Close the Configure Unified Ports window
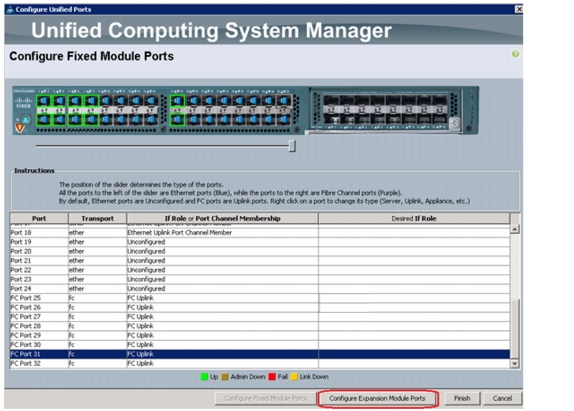The image size is (574, 411). [x=519, y=10]
